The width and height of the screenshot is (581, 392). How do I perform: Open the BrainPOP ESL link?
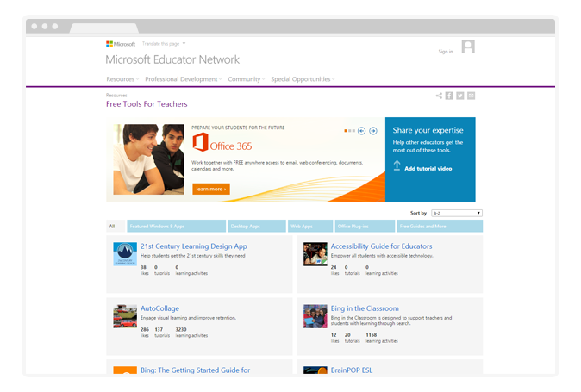pyautogui.click(x=352, y=370)
